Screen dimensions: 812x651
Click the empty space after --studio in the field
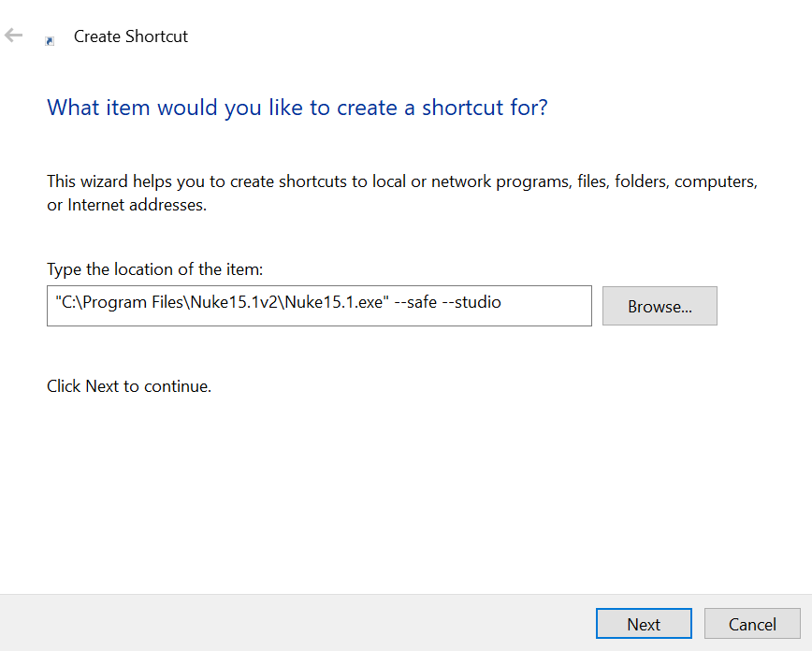tap(546, 306)
